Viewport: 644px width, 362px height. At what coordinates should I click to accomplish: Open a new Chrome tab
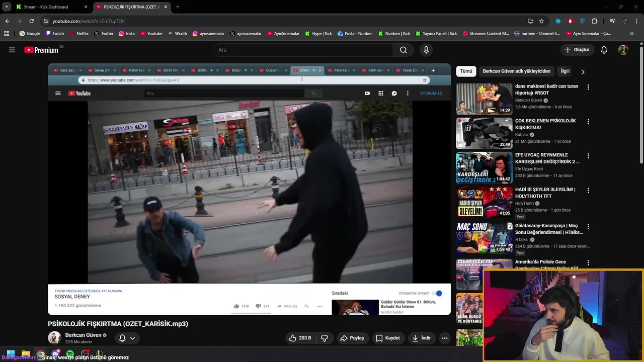pyautogui.click(x=178, y=7)
